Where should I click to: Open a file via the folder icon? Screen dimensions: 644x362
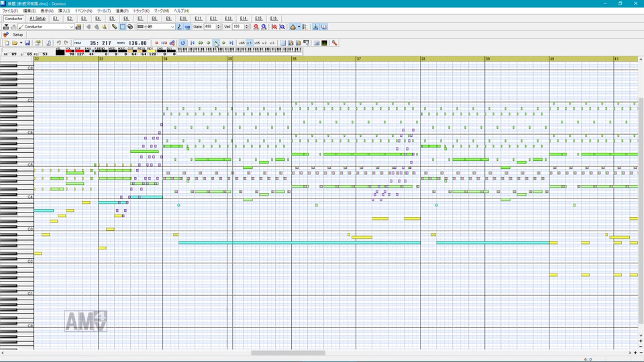[14, 43]
